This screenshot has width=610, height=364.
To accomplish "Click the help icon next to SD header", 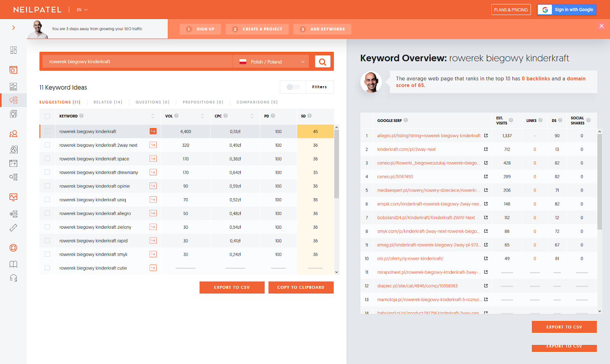I will tap(310, 115).
